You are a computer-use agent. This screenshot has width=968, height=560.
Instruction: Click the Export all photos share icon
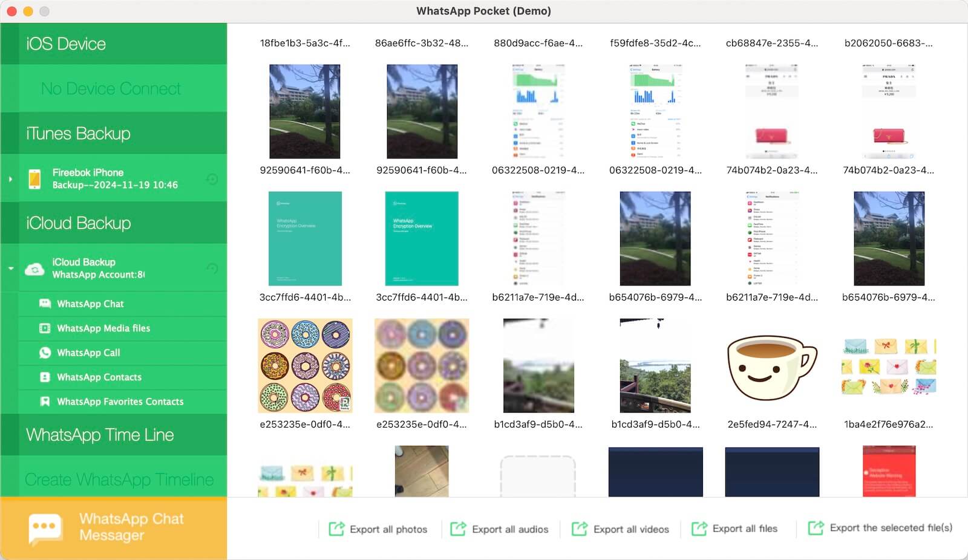[336, 529]
